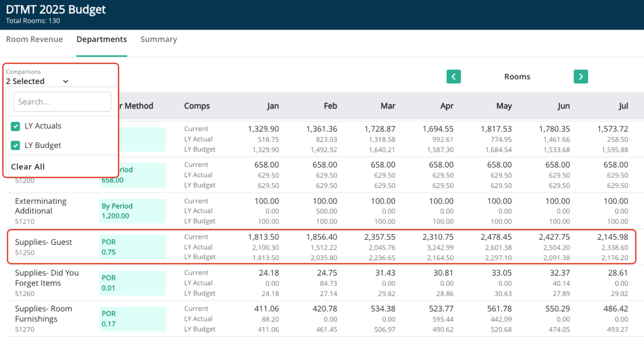Edit Supplies- Guest May current 2,478.45

coord(496,237)
